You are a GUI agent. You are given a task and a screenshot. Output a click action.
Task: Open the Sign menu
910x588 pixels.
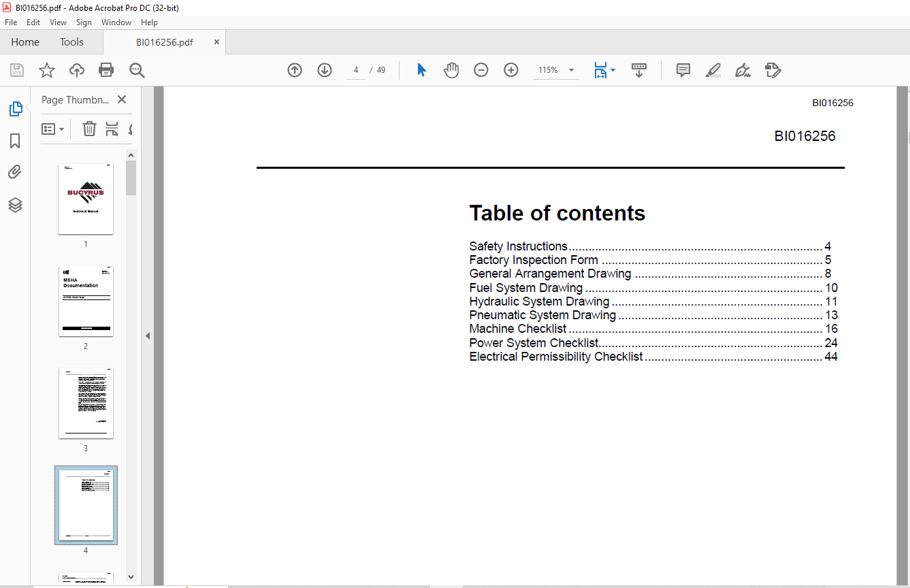[x=84, y=22]
